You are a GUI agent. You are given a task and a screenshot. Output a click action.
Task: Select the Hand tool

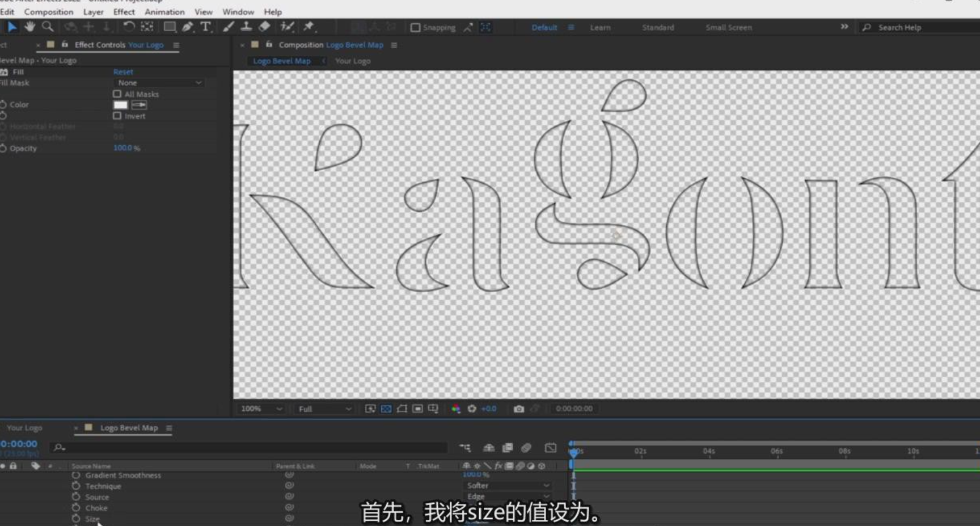[29, 27]
